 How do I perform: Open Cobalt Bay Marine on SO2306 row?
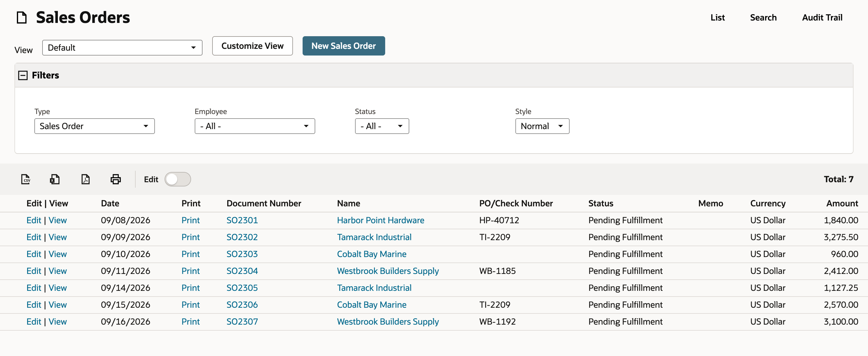coord(372,305)
